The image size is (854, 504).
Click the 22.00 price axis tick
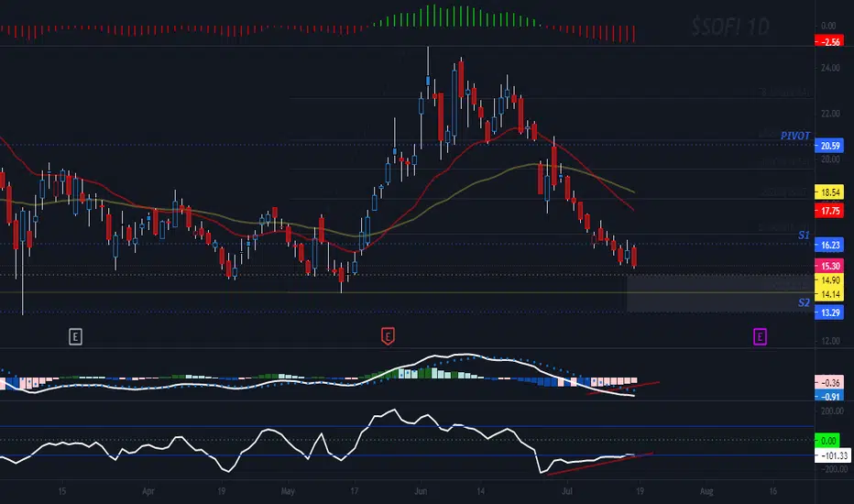(x=830, y=114)
